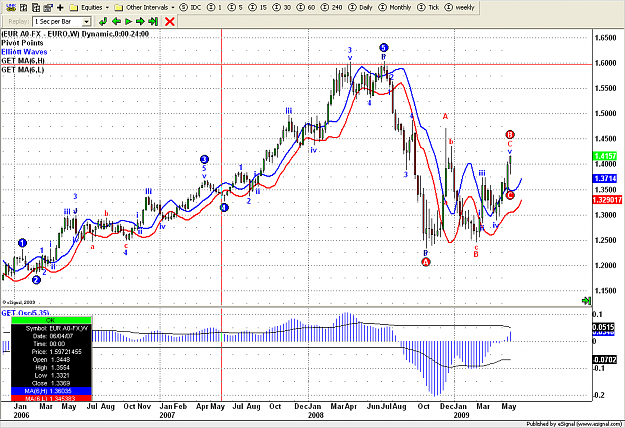Click the EUR A0-FX chart title
Screen dimensions: 625x428
click(75, 34)
